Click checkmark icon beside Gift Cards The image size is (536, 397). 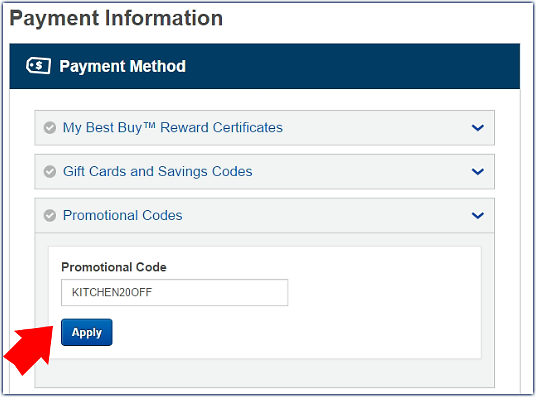tap(50, 171)
